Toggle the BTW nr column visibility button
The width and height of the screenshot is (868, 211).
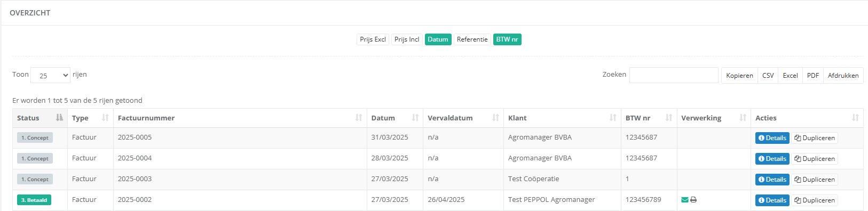pos(507,39)
